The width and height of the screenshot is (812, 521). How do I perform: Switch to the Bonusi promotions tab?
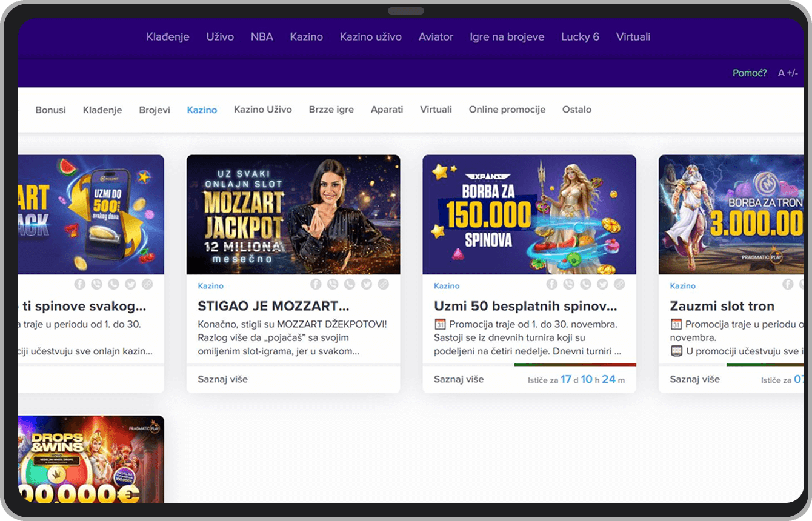50,110
